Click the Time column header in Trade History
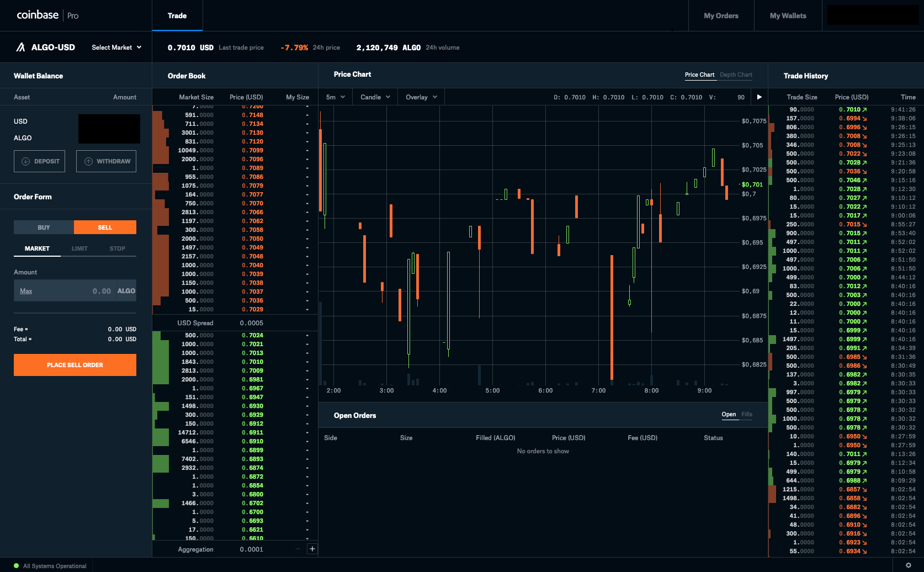924x572 pixels. click(908, 97)
